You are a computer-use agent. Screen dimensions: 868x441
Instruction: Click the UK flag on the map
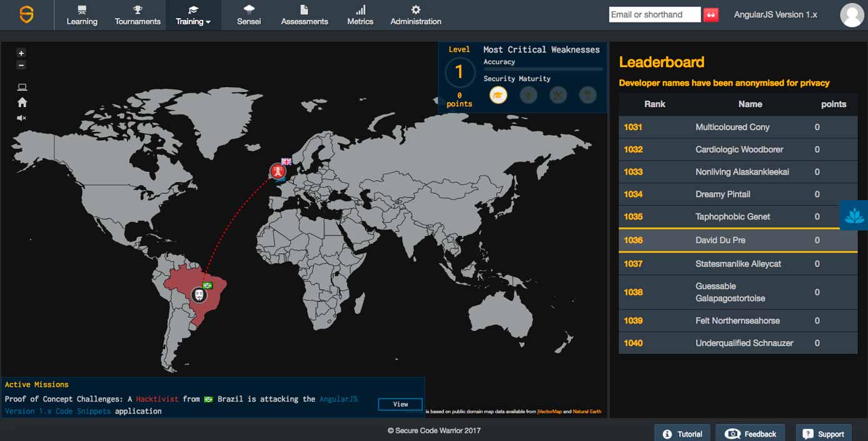[286, 161]
